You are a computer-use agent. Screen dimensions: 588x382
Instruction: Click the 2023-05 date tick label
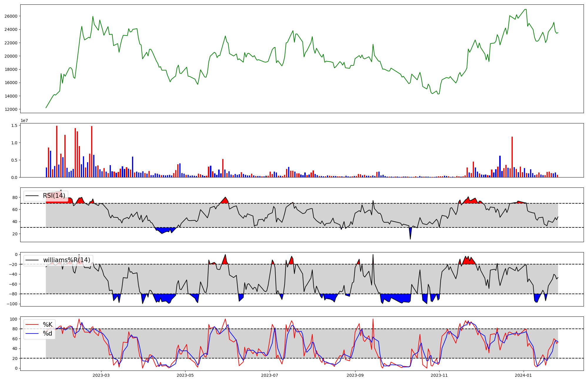pos(185,375)
